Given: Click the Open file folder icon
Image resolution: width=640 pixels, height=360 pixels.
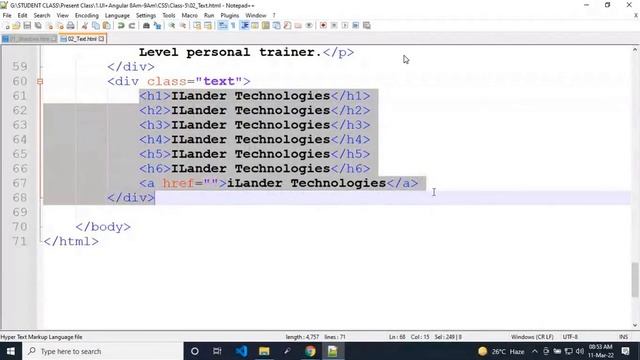Looking at the screenshot, I should click(x=16, y=26).
